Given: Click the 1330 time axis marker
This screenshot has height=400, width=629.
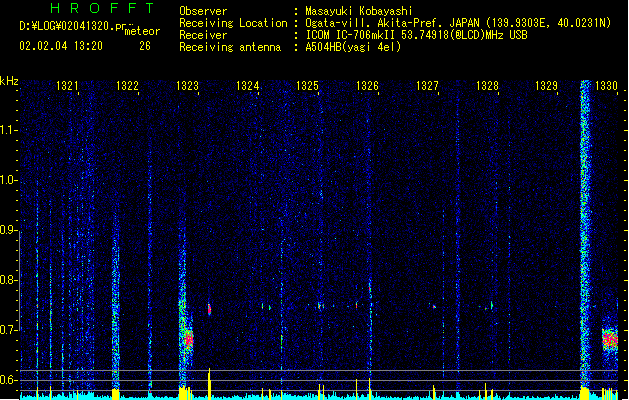Looking at the screenshot, I should tap(606, 85).
